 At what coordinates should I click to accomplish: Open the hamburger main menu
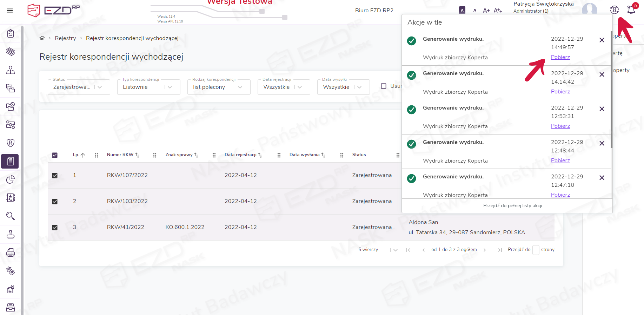coord(10,11)
